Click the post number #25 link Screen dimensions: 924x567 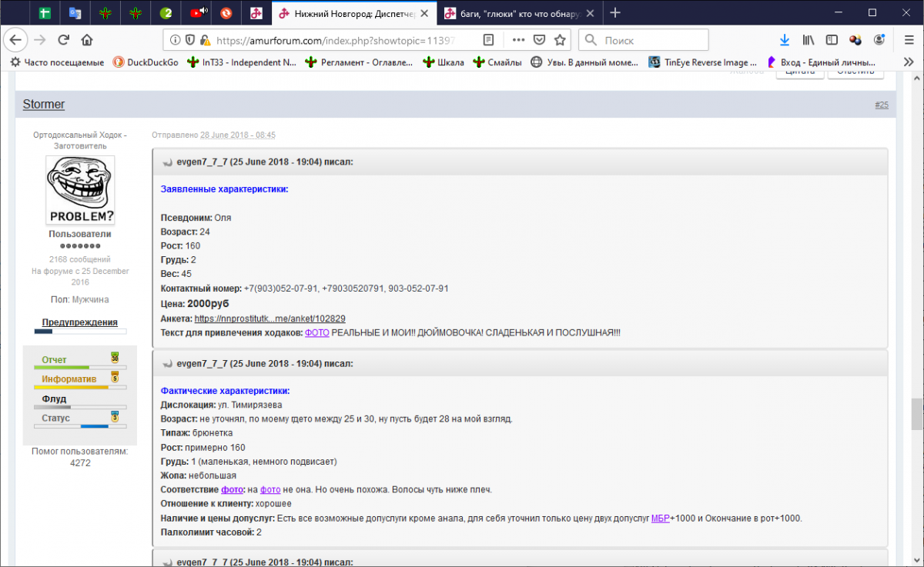[x=881, y=105]
